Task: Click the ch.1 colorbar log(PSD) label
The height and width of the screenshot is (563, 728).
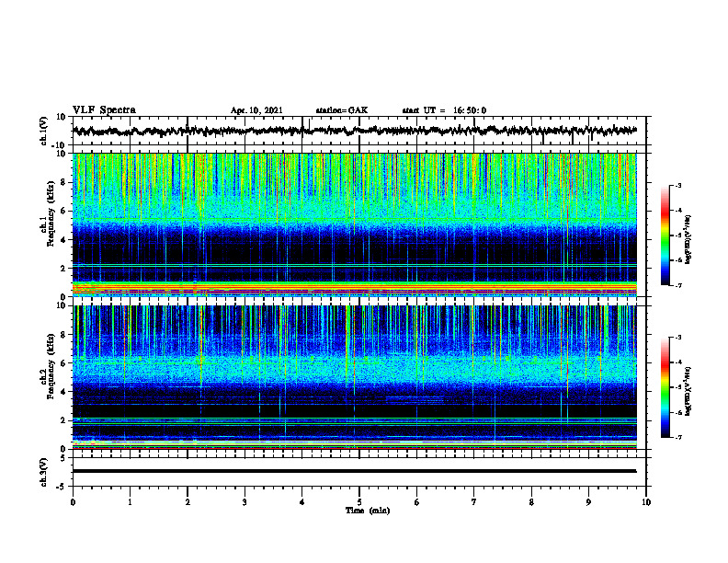Action: [688, 239]
